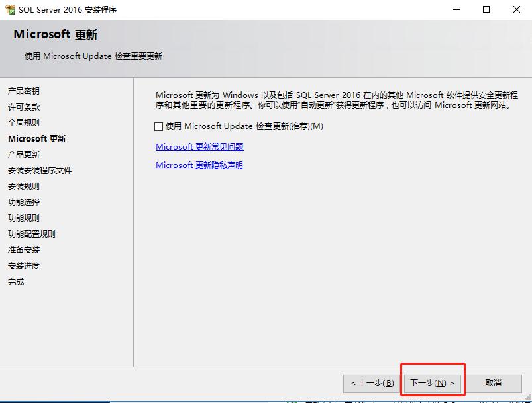The width and height of the screenshot is (532, 403).
Task: Click the bold Microsoft 更新 sidebar step
Action: (x=36, y=139)
